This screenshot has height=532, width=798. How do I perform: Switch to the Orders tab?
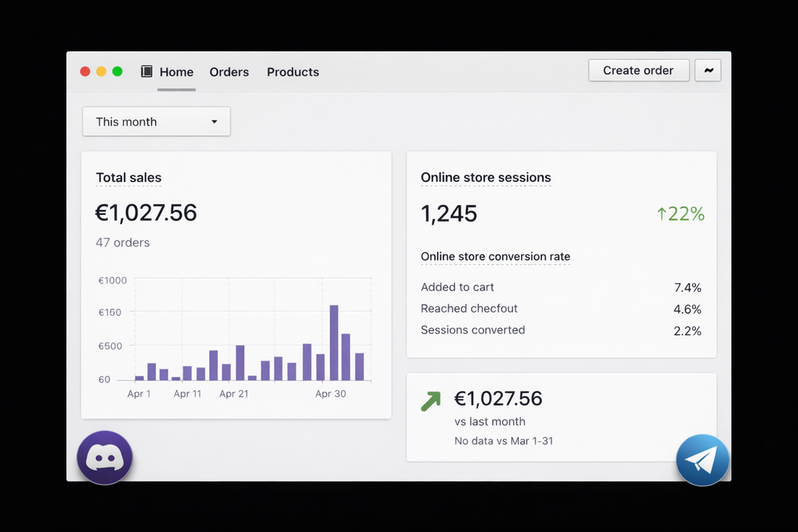tap(229, 72)
